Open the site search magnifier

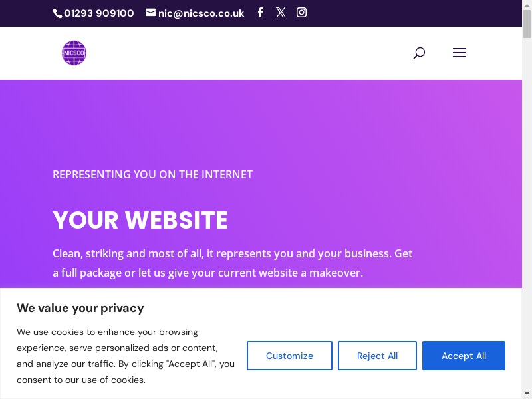419,53
